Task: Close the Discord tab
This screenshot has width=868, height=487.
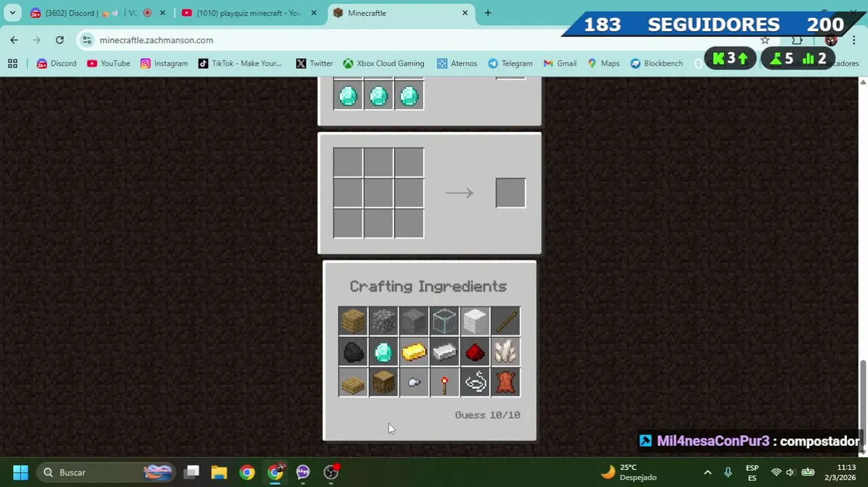Action: 162,13
